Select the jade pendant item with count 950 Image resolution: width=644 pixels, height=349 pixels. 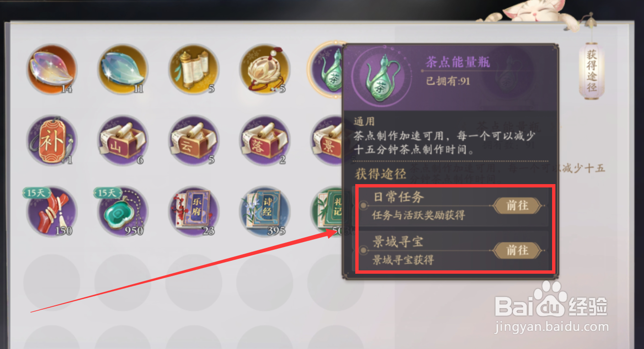(122, 211)
